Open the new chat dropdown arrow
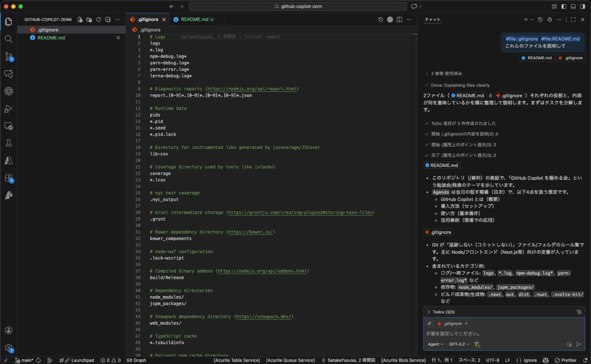This screenshot has height=364, width=591. [x=532, y=19]
